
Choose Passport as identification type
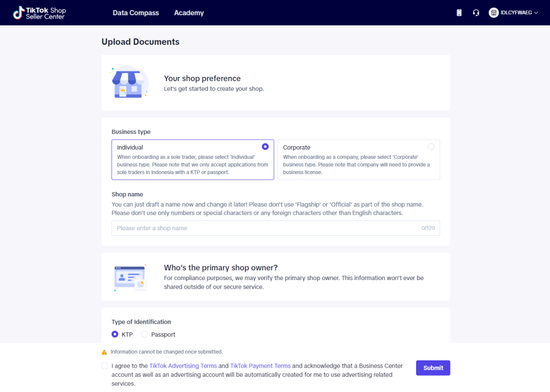[x=145, y=334]
